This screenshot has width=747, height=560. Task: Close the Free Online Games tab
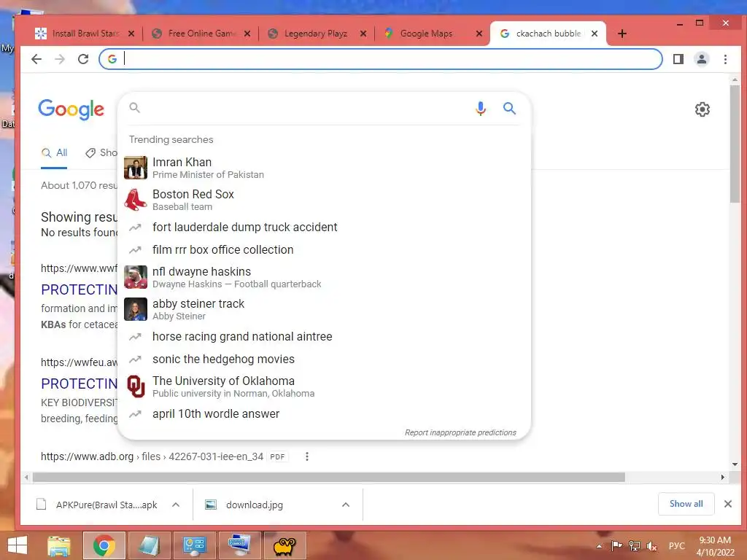[x=247, y=34]
